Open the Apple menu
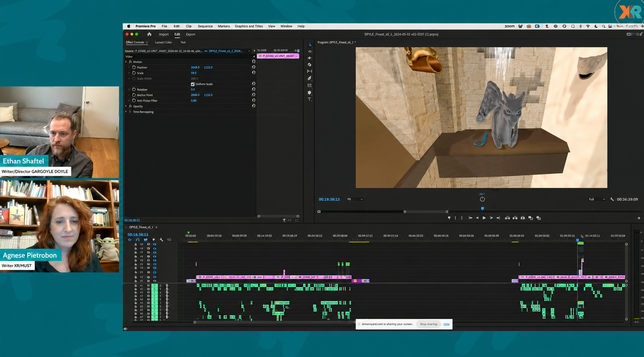644x357 pixels. 128,26
